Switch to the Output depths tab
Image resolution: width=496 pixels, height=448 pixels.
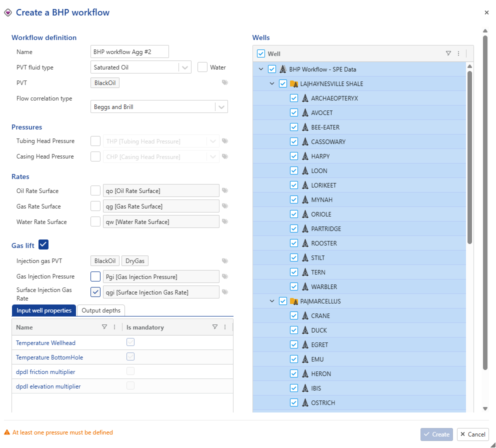[x=101, y=310]
